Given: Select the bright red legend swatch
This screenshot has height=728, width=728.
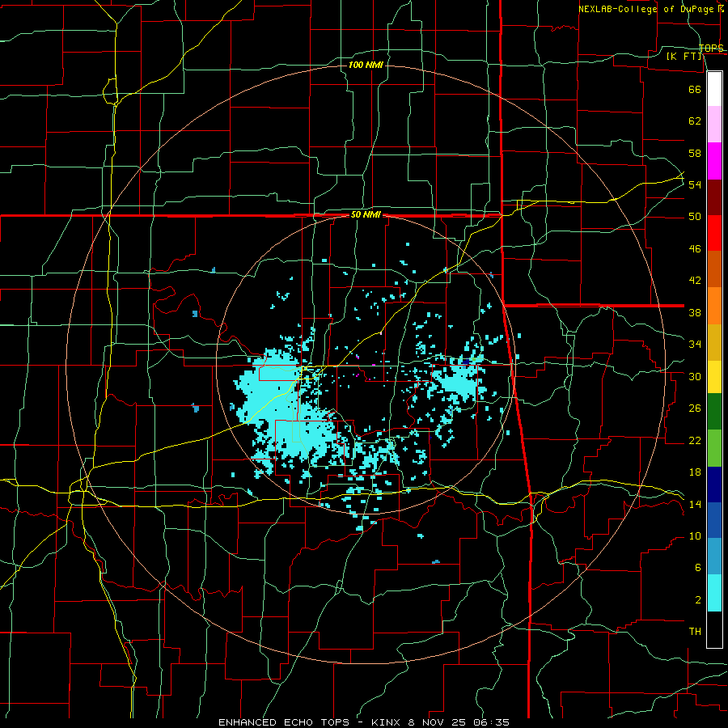Looking at the screenshot, I should click(x=714, y=233).
